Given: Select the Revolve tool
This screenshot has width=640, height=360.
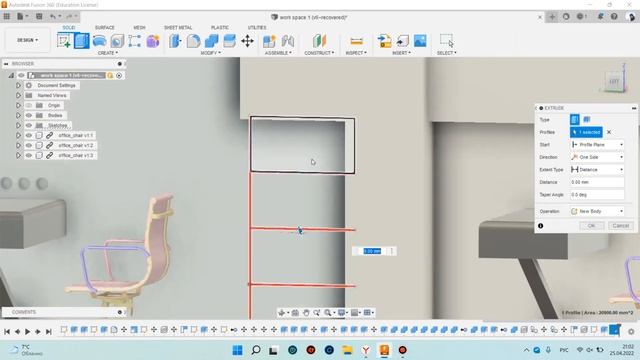Looking at the screenshot, I should 100,41.
